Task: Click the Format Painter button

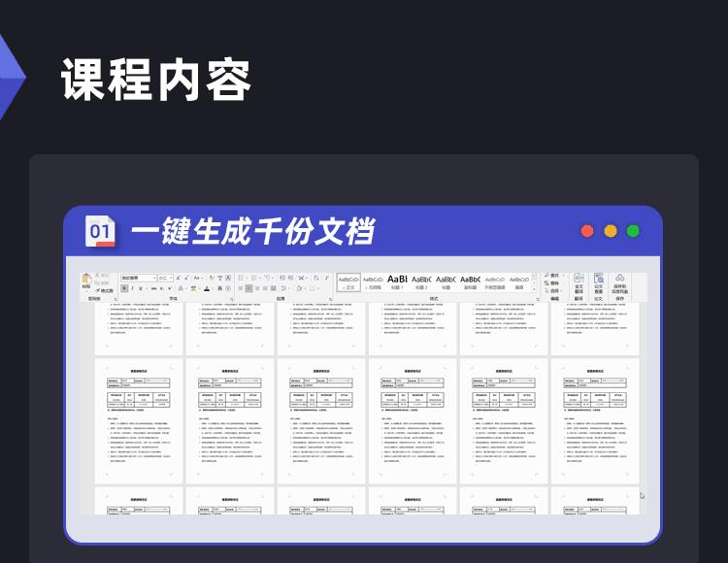Action: pyautogui.click(x=104, y=291)
